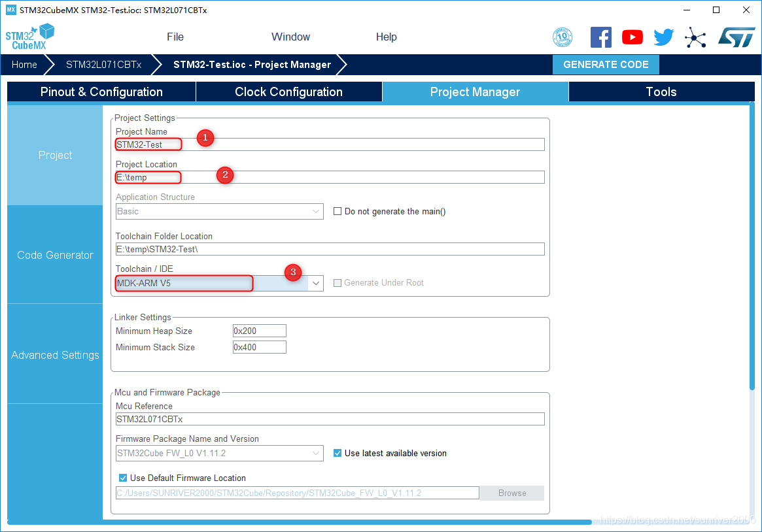The height and width of the screenshot is (532, 762).
Task: Go to Home breadcrumb
Action: [24, 65]
